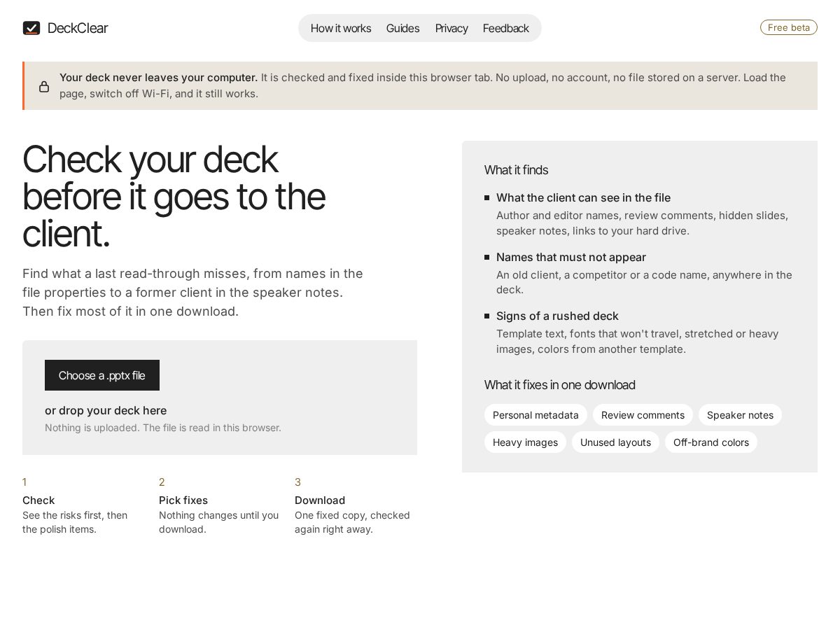
Task: Click the DeckClear brand name
Action: (x=78, y=28)
